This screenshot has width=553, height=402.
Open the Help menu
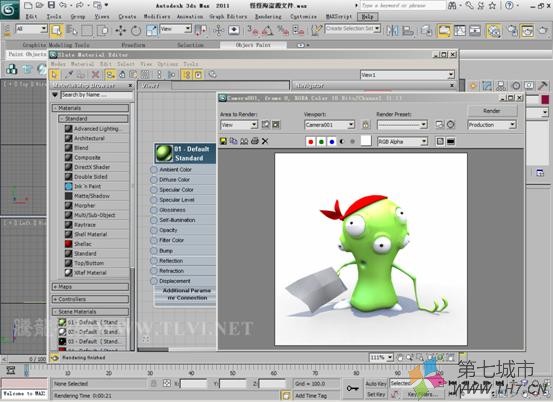click(367, 17)
